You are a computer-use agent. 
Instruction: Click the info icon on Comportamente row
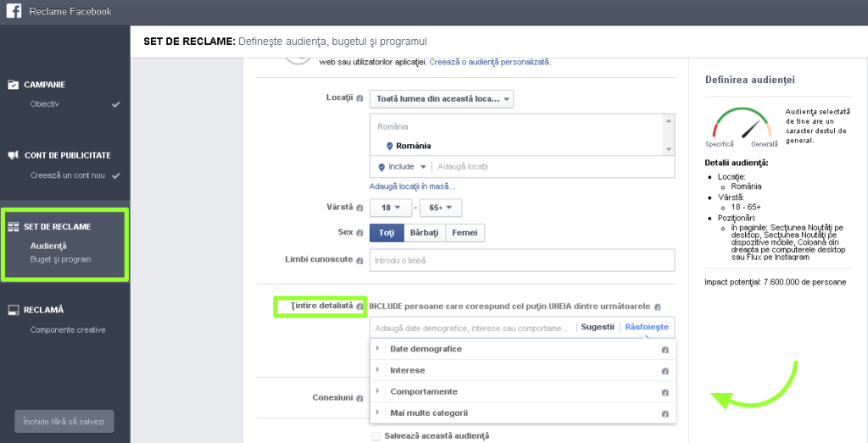[x=665, y=393]
